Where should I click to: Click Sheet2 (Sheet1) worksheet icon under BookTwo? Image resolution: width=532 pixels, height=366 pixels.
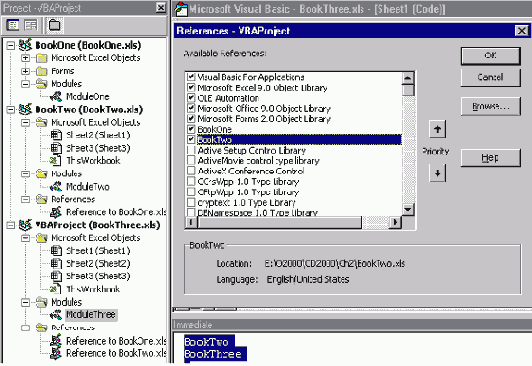pos(56,135)
